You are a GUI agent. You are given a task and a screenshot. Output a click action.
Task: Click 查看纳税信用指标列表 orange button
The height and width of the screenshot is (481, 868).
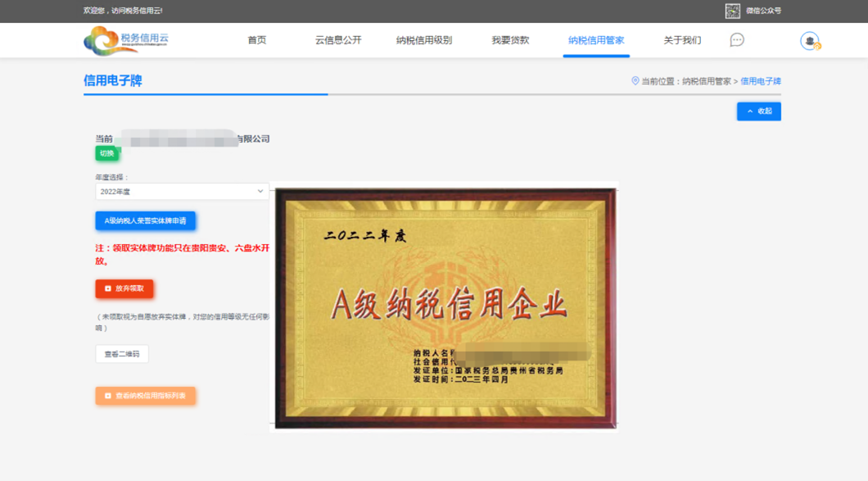(145, 396)
